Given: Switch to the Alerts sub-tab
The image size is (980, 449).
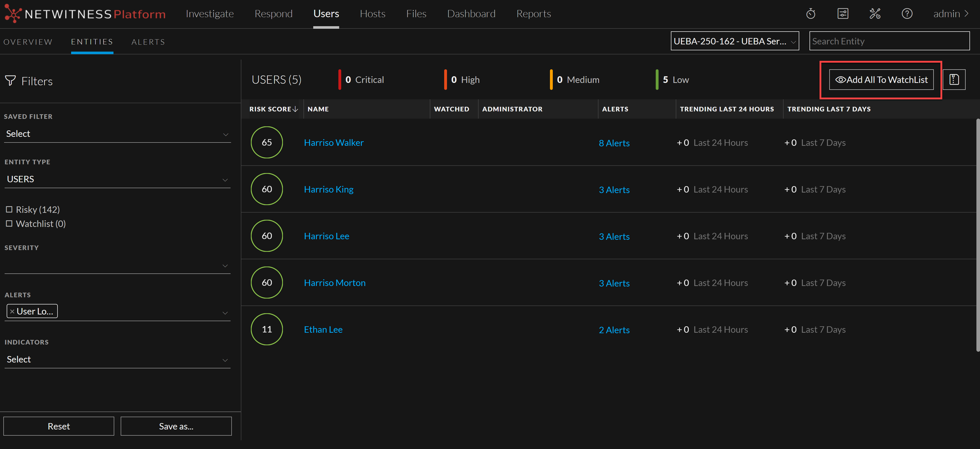Looking at the screenshot, I should click(148, 42).
